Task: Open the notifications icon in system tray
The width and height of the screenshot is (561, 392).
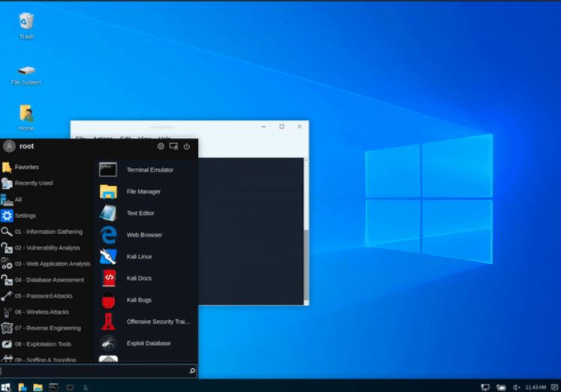Action: click(554, 387)
